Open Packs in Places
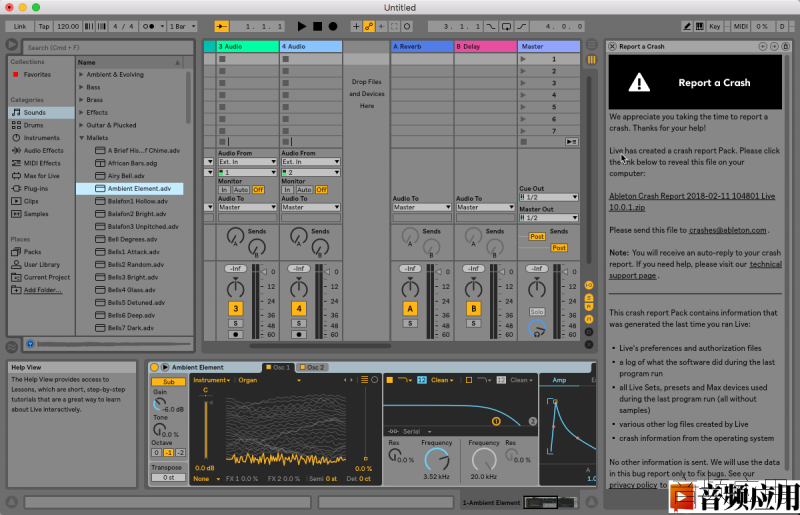800x515 pixels. pyautogui.click(x=32, y=252)
